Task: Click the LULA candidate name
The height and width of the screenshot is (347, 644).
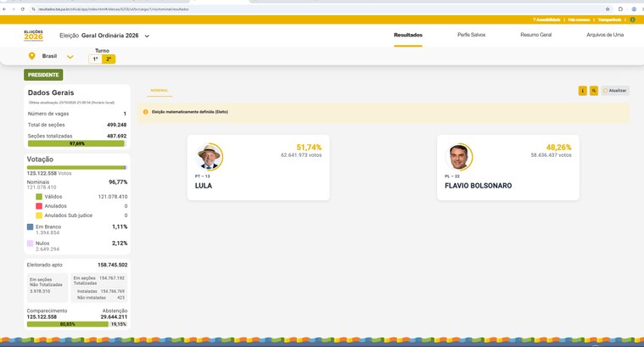Action: 204,186
